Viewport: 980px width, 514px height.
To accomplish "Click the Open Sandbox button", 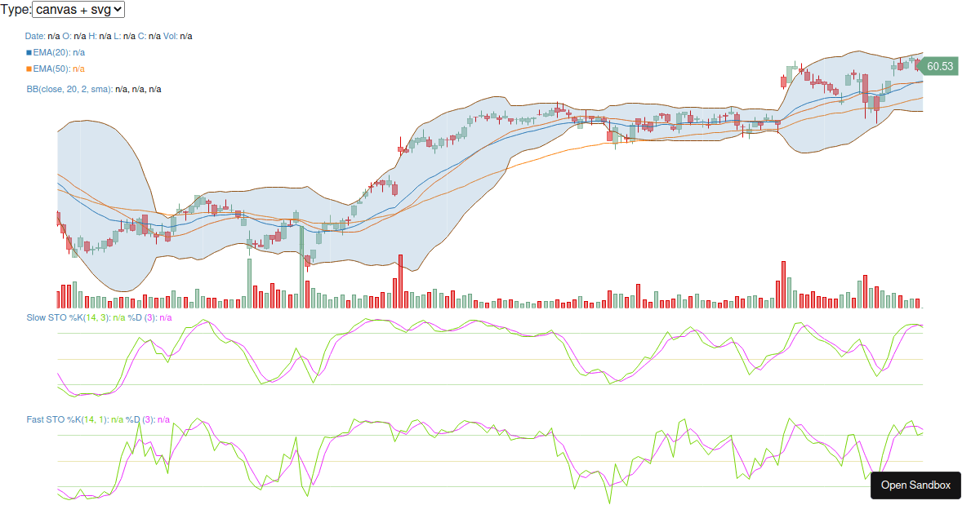I will click(915, 485).
